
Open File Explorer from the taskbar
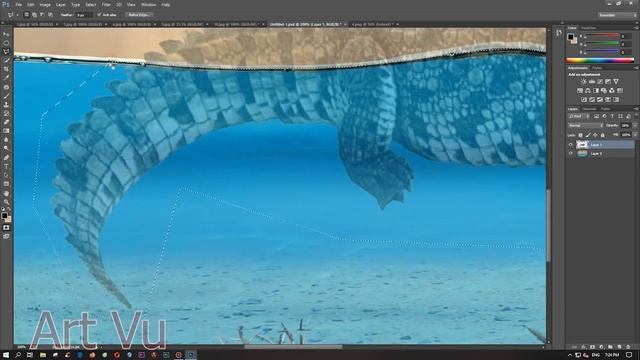pos(43,355)
